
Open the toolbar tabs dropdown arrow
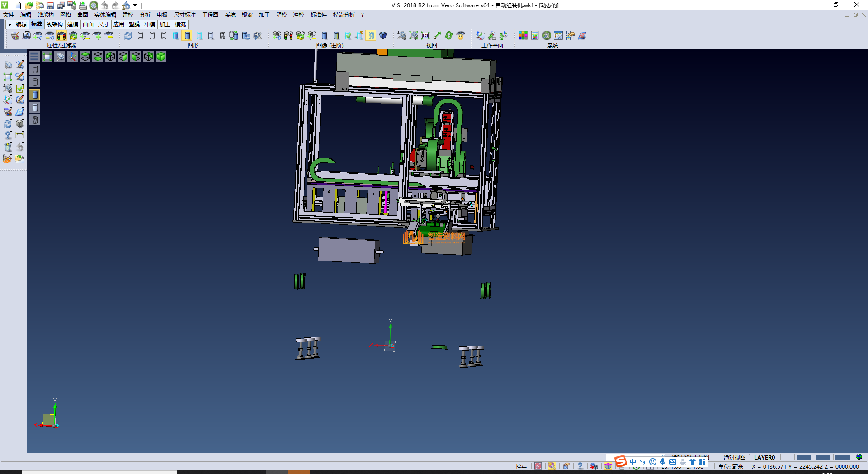point(9,24)
